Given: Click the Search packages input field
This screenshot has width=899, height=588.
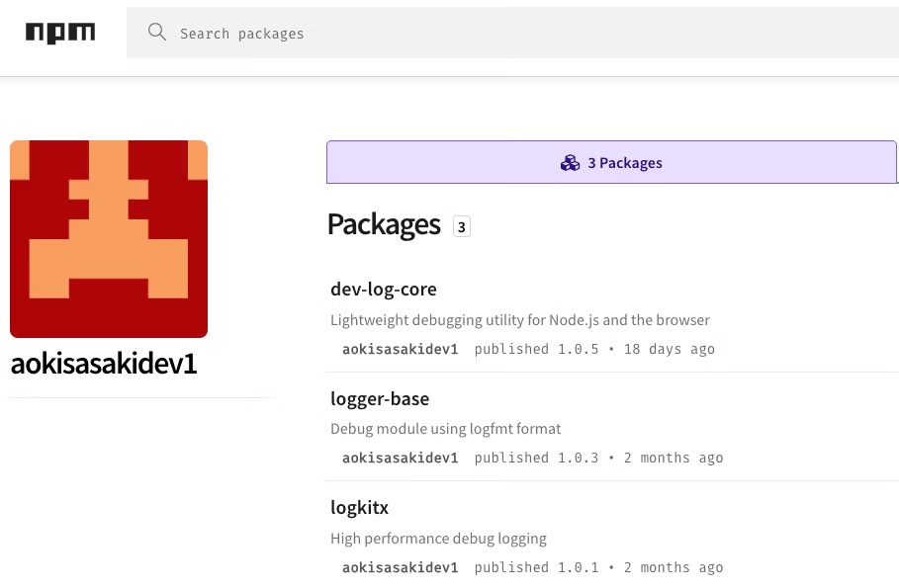Looking at the screenshot, I should tap(396, 33).
